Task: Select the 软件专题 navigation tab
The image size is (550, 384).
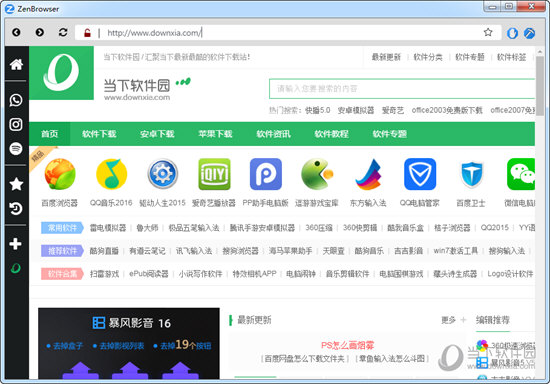Action: [389, 134]
